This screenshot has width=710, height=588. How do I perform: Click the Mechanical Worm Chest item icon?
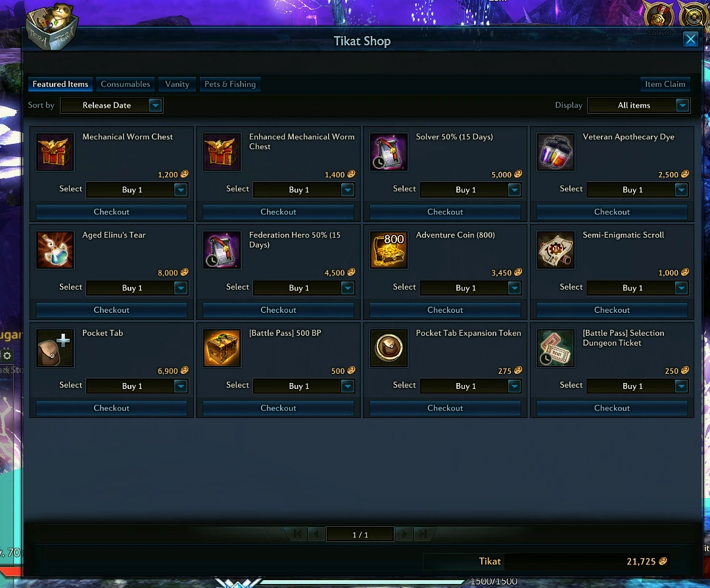click(x=55, y=152)
